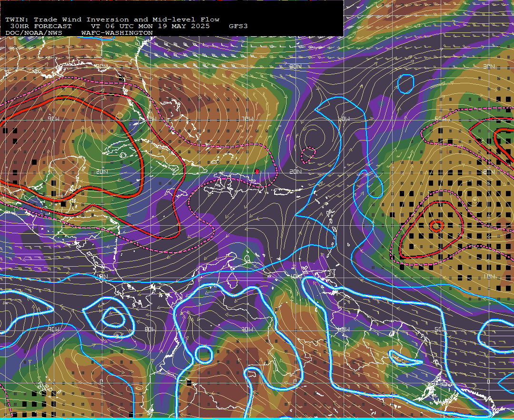Click the 60W label inside the cyan Atlantic contour
Screen dimensions: 514x420
344,119
